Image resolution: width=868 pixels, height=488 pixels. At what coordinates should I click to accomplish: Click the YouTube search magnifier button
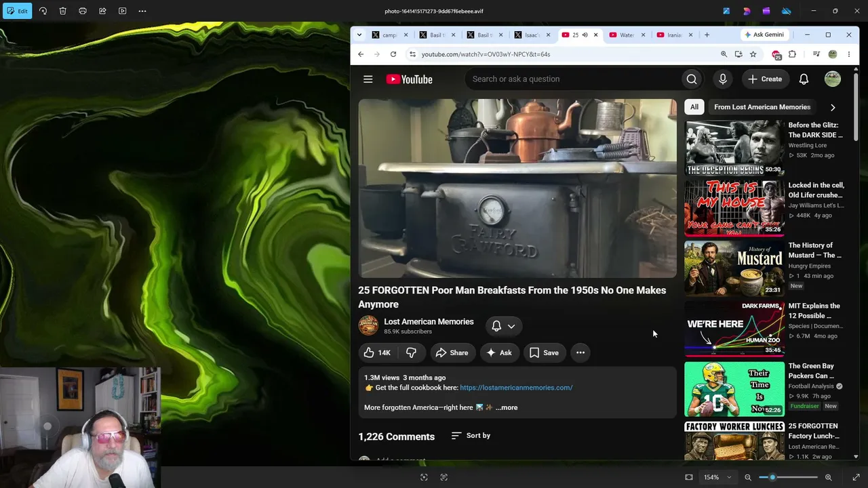pyautogui.click(x=692, y=79)
